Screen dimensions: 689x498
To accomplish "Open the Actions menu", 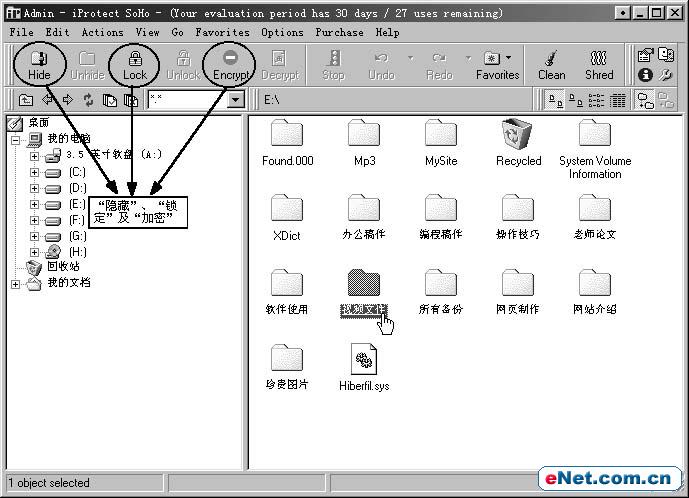I will [x=102, y=33].
